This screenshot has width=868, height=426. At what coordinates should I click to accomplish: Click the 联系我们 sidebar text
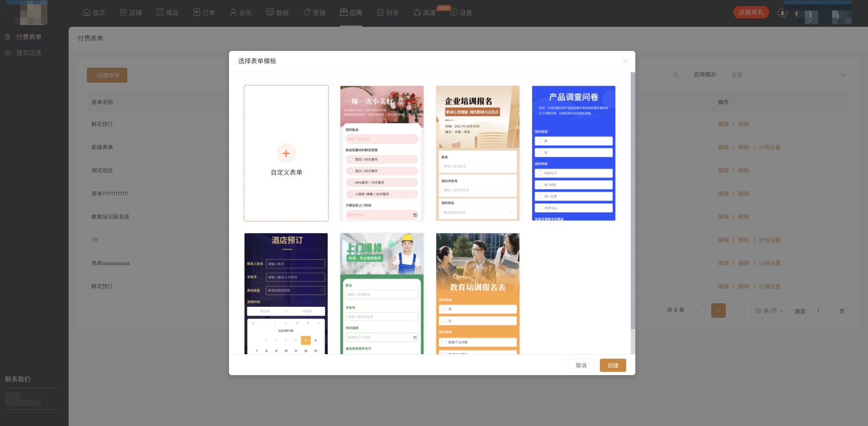tap(18, 379)
